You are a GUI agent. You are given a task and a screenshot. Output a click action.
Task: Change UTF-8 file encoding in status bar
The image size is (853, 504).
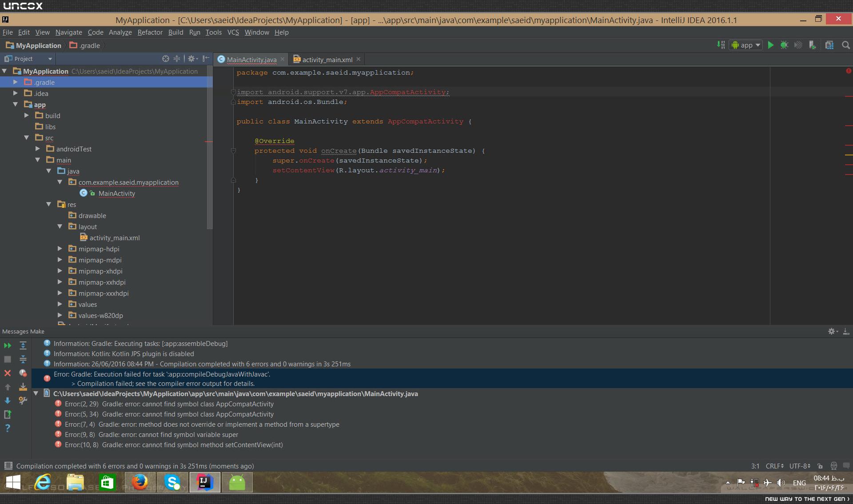[x=800, y=466]
